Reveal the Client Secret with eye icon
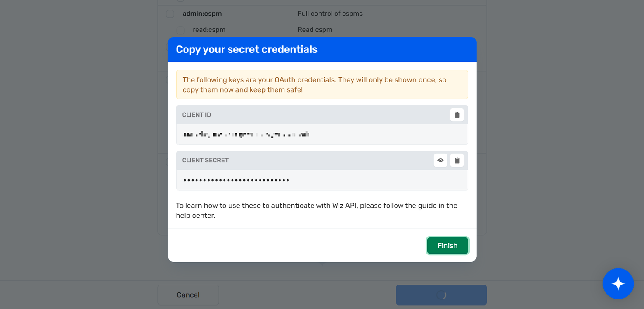This screenshot has height=309, width=644. click(x=440, y=160)
